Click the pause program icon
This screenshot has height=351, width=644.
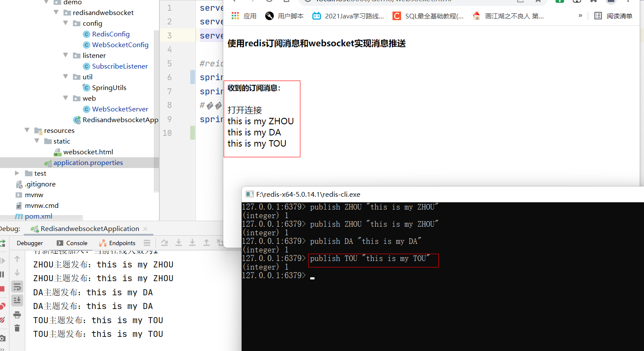tap(2, 274)
